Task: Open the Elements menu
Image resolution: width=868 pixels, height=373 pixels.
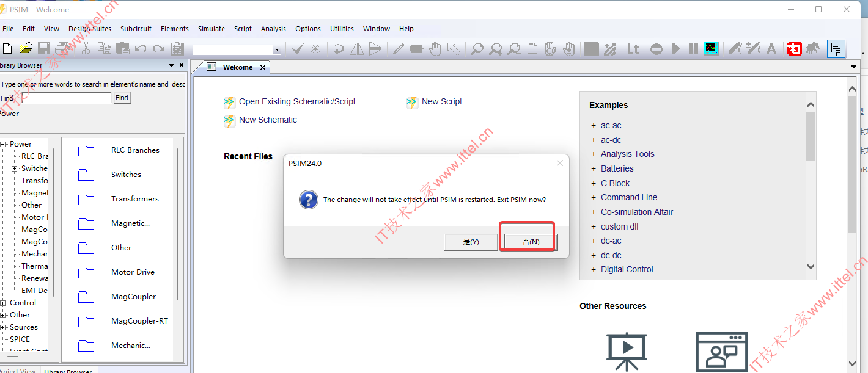Action: 175,29
